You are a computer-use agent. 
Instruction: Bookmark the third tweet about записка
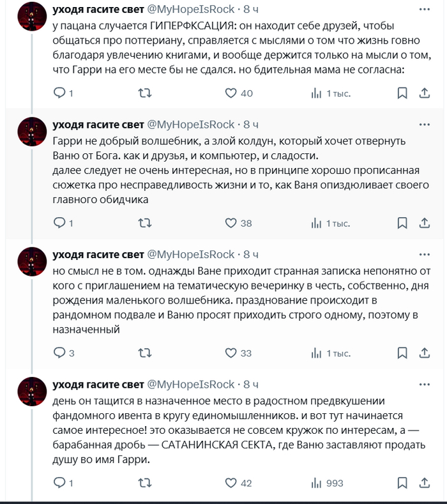(x=402, y=353)
